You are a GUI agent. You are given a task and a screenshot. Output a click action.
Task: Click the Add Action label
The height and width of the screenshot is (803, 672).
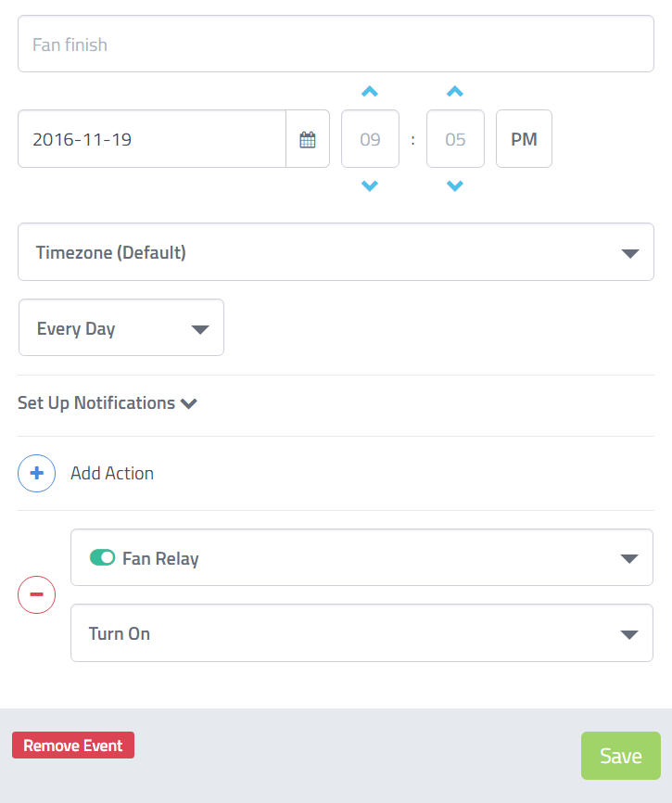[x=112, y=473]
